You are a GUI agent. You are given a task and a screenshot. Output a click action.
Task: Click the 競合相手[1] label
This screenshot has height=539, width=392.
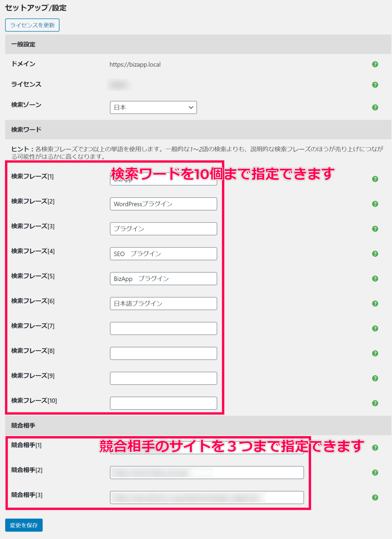[26, 445]
